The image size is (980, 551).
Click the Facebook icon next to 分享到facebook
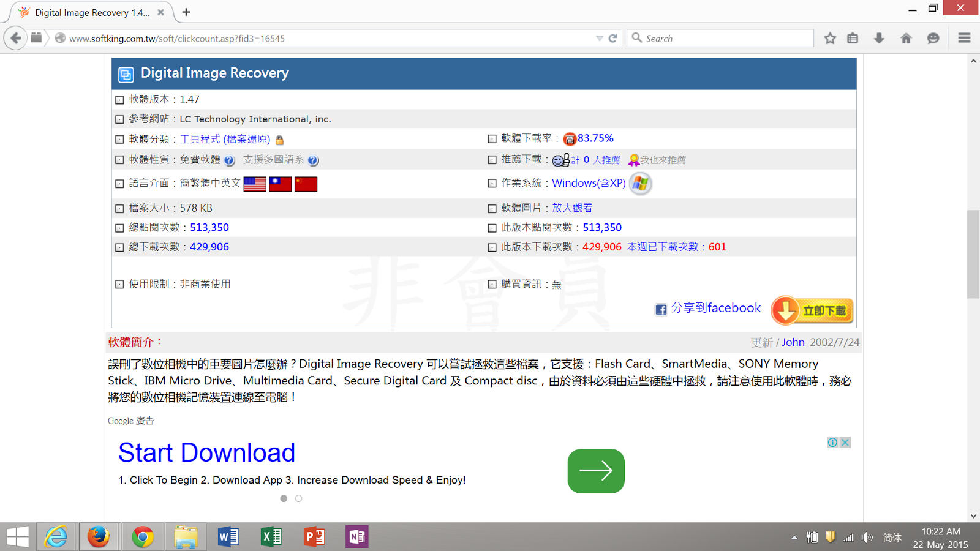coord(661,310)
